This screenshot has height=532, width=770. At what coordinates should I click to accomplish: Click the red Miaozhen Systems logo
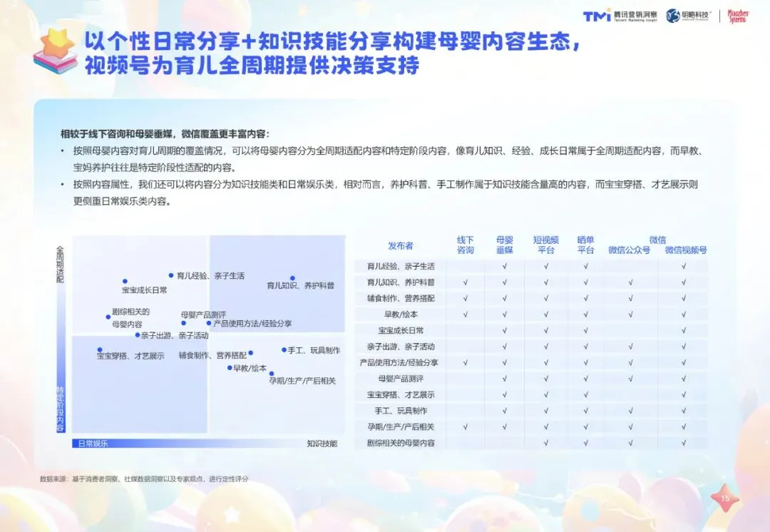click(x=738, y=16)
